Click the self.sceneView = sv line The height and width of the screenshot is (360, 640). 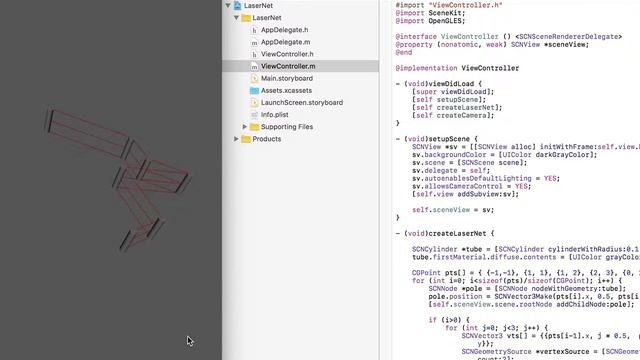point(453,210)
